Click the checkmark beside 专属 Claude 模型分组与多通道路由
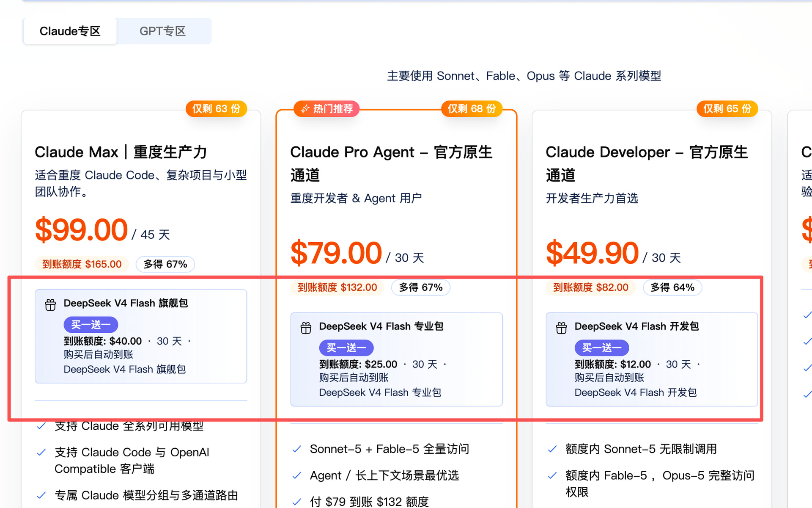The width and height of the screenshot is (812, 508). pyautogui.click(x=41, y=495)
